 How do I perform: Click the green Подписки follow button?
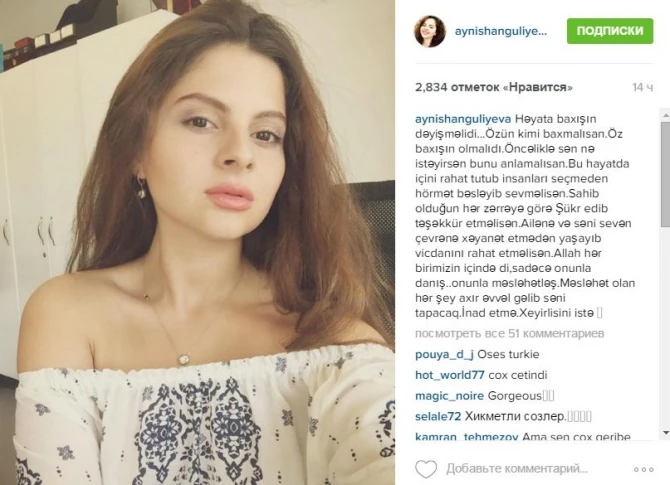[610, 31]
